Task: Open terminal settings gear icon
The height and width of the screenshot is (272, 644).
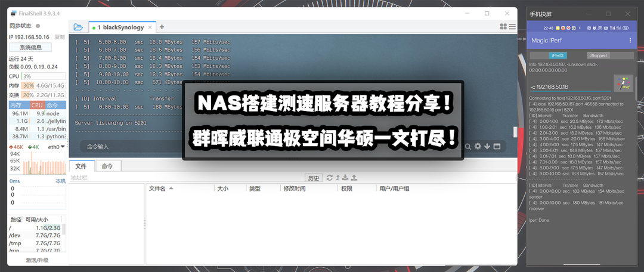Action: pos(478,146)
